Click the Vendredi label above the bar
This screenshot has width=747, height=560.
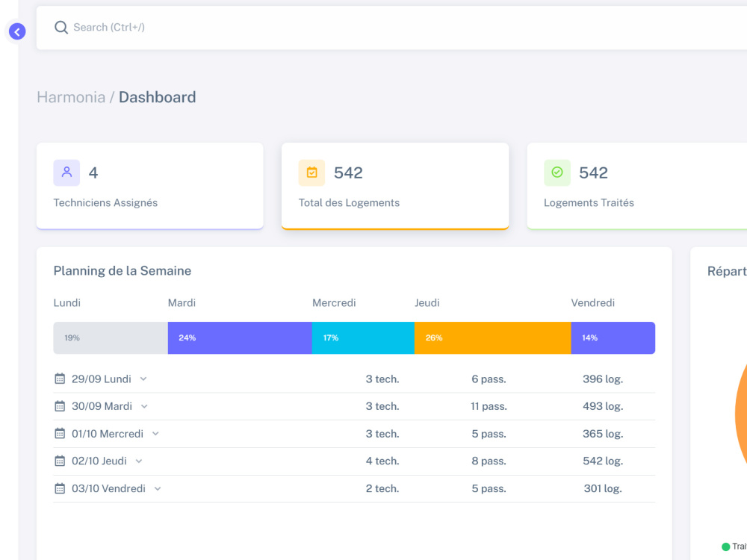pos(592,303)
